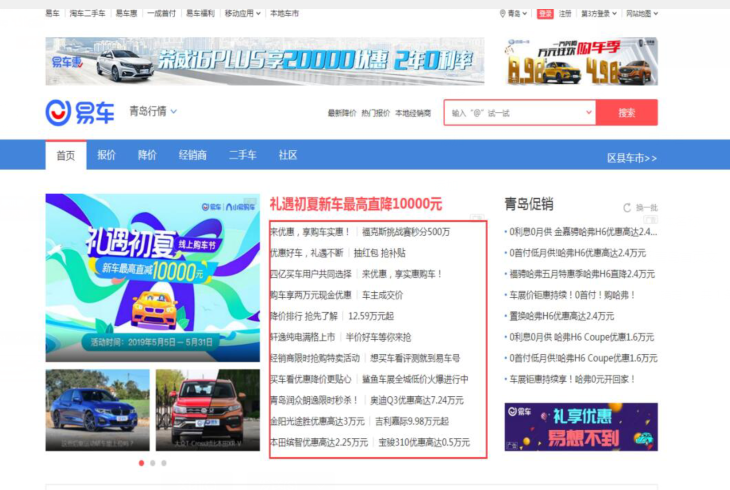Click the 易车 text link in top bar
The image size is (730, 490).
pos(52,14)
